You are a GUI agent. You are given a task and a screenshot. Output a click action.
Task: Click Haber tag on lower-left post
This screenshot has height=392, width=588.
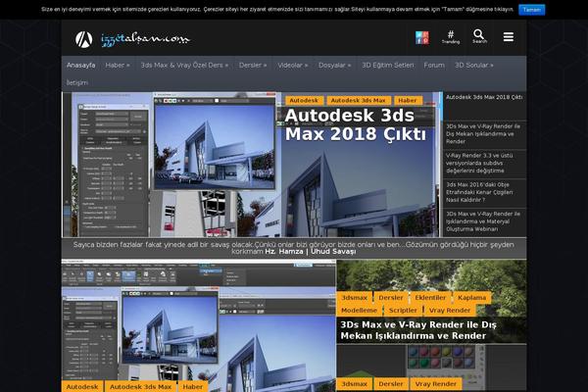coord(193,386)
